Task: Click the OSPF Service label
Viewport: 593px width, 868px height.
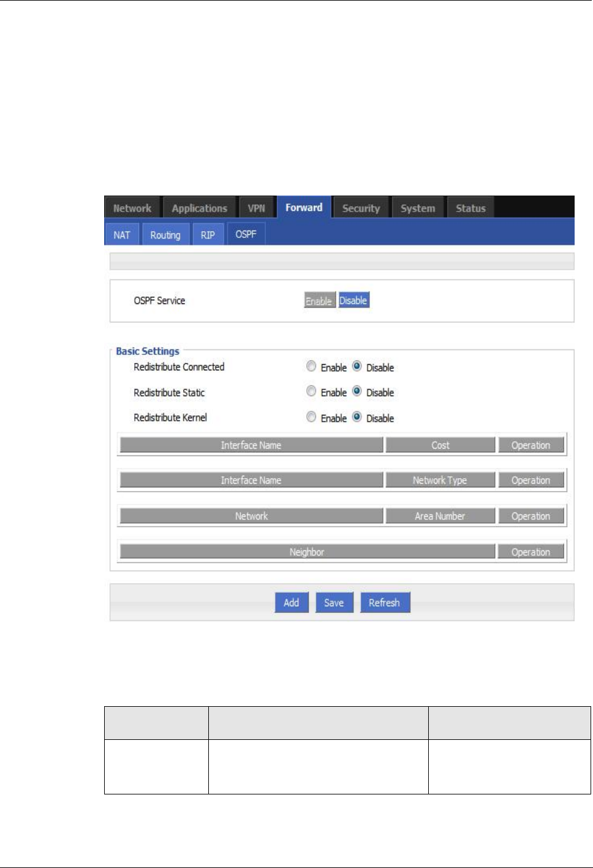Action: point(159,300)
